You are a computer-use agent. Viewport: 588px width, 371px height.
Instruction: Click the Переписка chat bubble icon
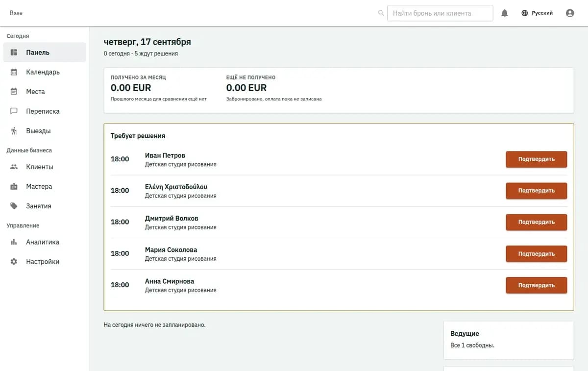(x=14, y=111)
